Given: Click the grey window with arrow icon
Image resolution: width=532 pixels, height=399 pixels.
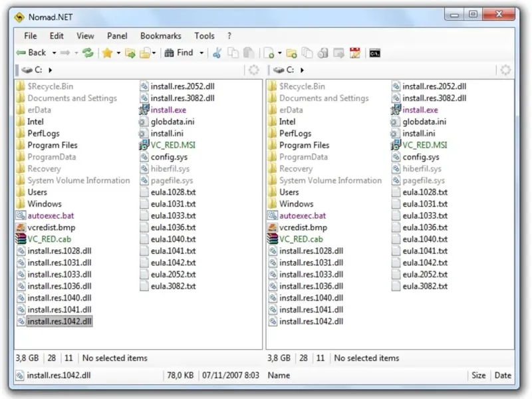Looking at the screenshot, I should tap(338, 53).
